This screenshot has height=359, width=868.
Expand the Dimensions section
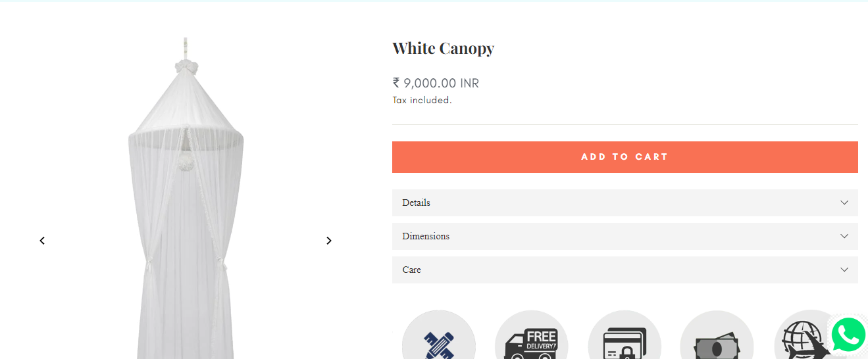pyautogui.click(x=426, y=236)
